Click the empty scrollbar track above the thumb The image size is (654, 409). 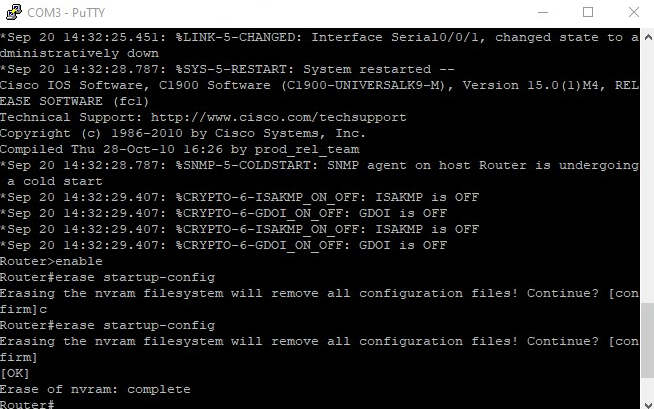click(646, 180)
